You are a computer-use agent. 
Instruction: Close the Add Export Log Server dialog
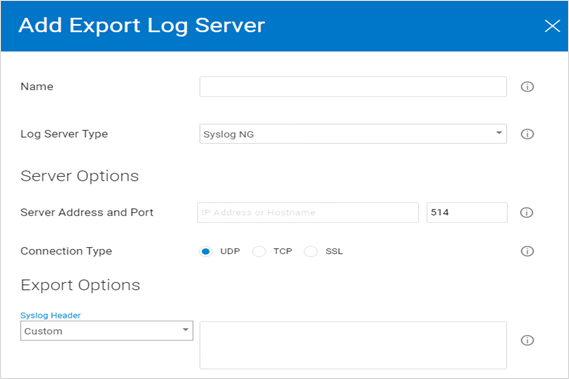(x=552, y=26)
